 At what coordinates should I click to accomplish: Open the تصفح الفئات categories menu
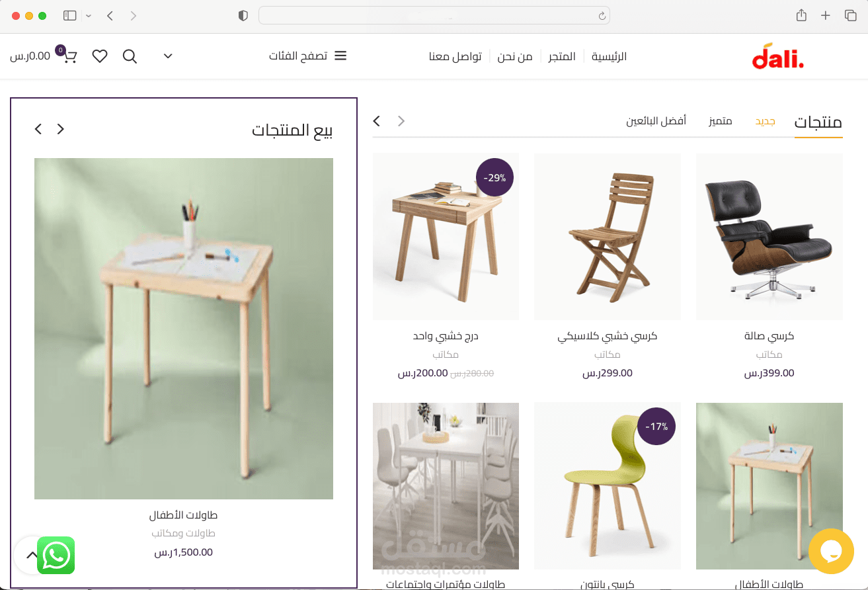307,56
